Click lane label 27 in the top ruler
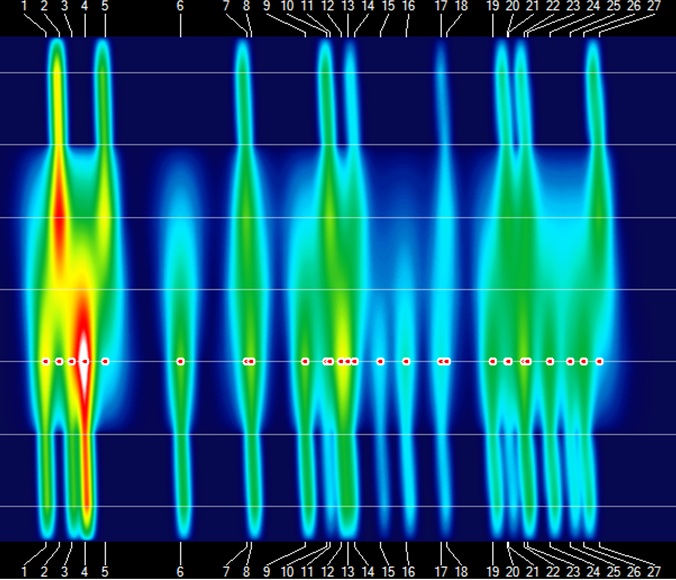 click(x=654, y=6)
